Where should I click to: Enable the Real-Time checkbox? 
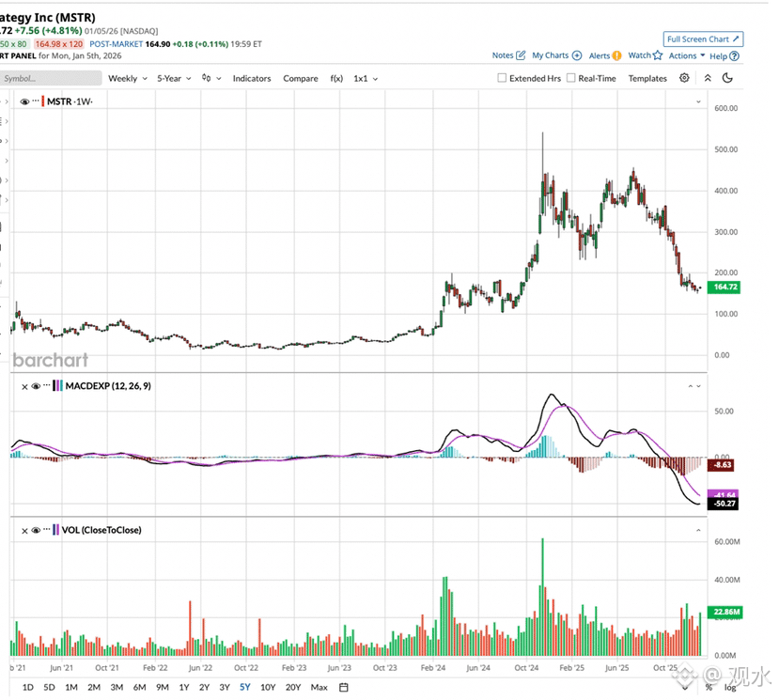[570, 78]
